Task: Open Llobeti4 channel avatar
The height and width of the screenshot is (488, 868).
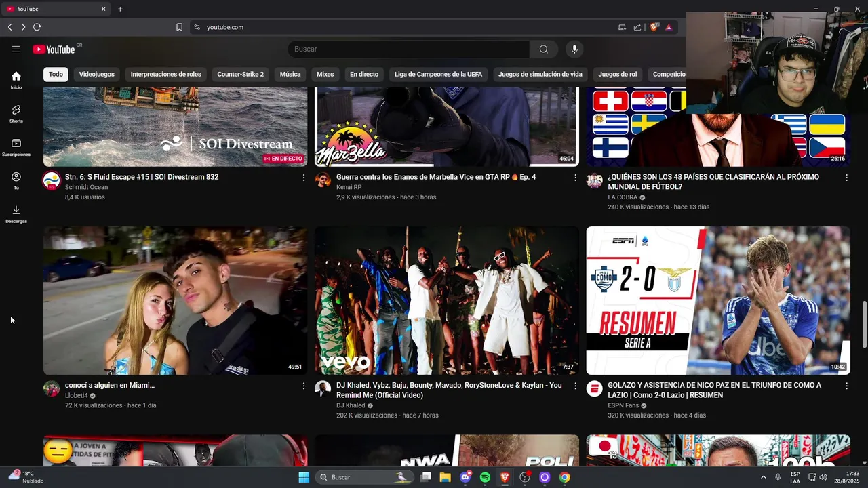Action: [x=52, y=388]
